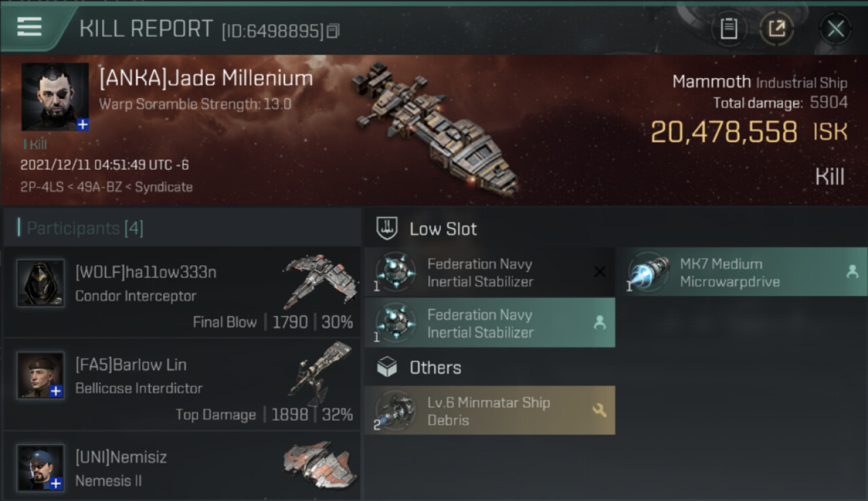
Task: Add Jade Millenium as contact
Action: [x=82, y=124]
